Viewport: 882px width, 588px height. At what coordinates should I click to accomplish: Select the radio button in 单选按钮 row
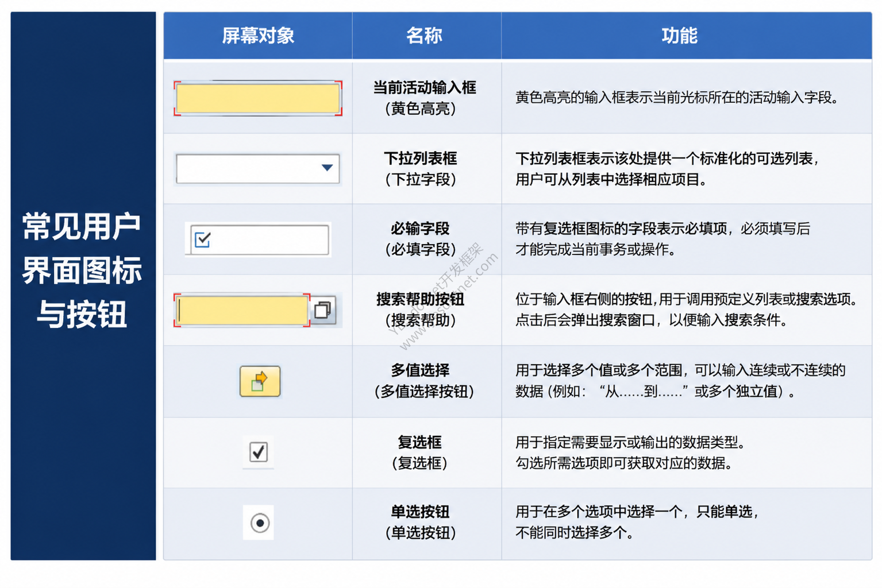pyautogui.click(x=260, y=523)
